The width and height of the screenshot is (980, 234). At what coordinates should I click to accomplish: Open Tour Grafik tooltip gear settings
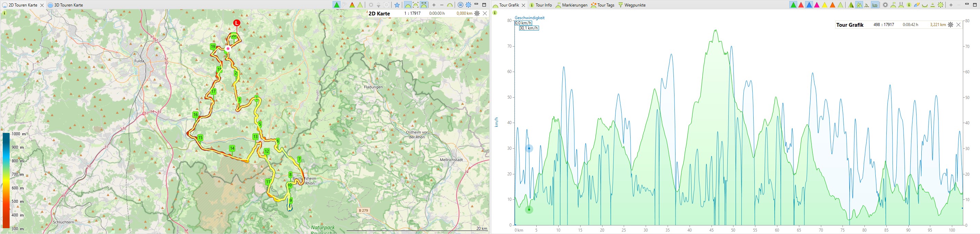(950, 25)
